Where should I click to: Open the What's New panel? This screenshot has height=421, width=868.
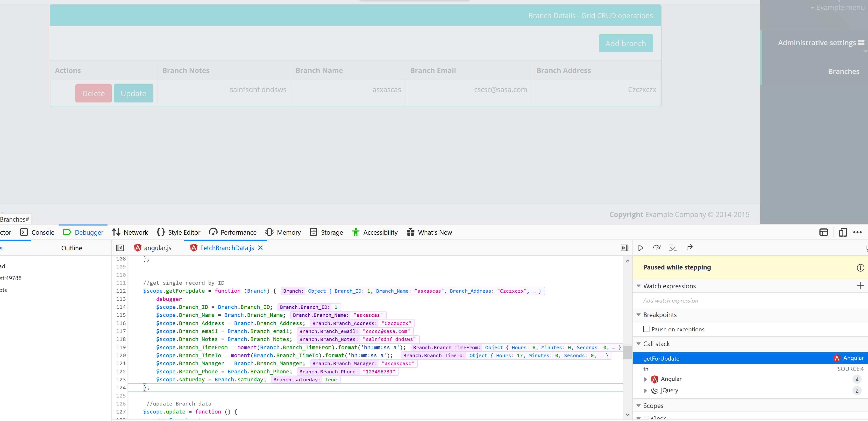(429, 232)
